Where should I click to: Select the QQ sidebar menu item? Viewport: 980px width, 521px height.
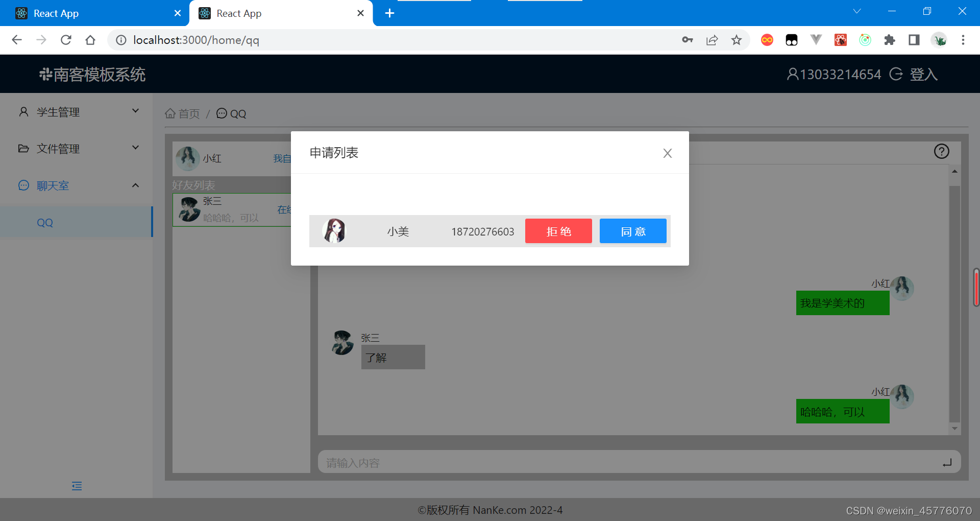point(77,222)
